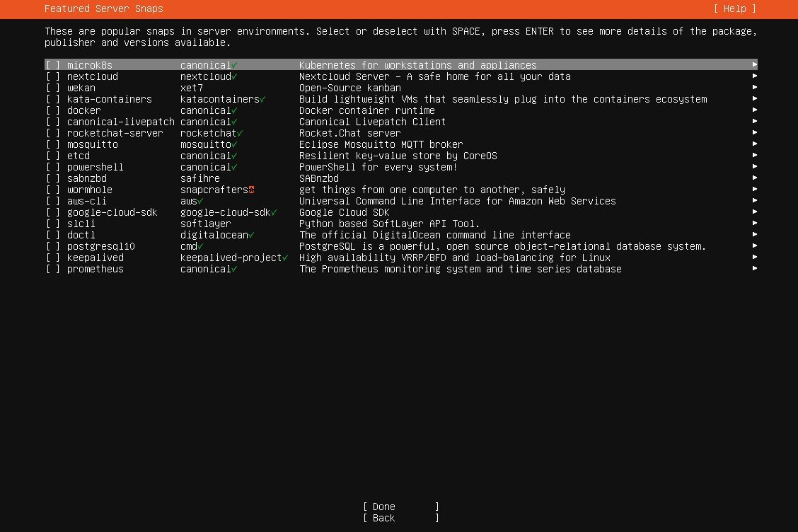798x532 pixels.
Task: Click 'Google Cloud SDK' description text
Action: 344,212
